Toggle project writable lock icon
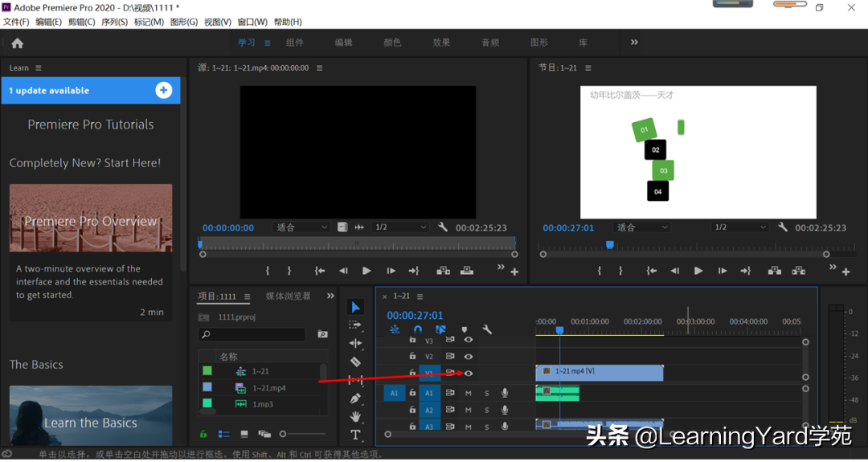 point(203,435)
